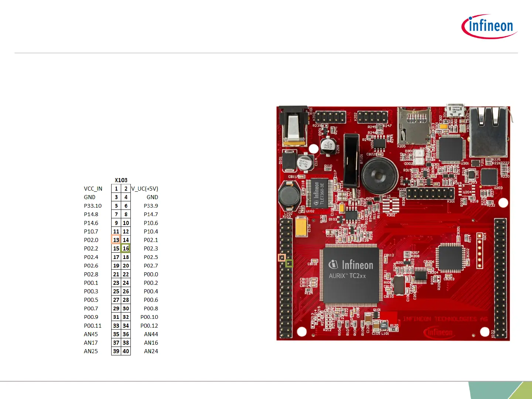
Task: Select pin number 25 cell
Action: [x=116, y=291]
